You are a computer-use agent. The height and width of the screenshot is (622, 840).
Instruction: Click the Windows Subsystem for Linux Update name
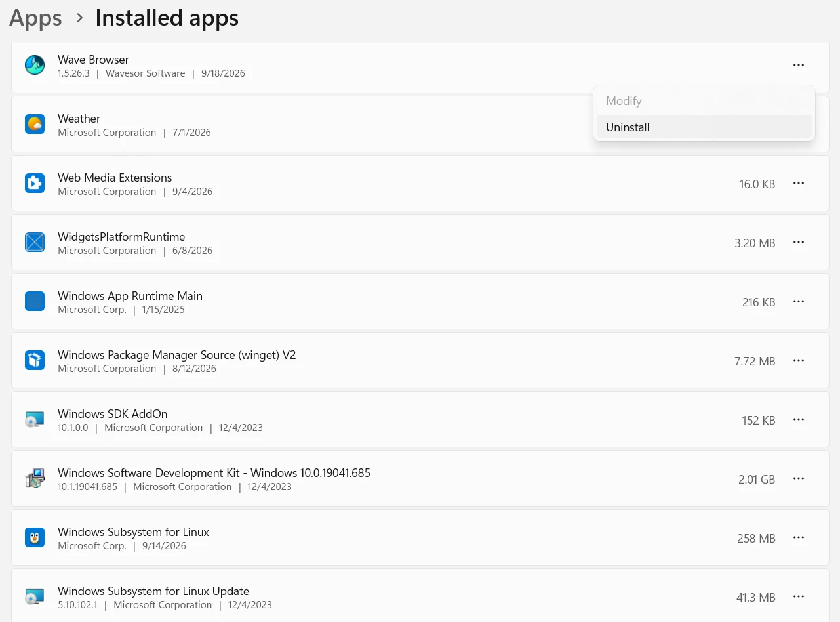153,591
